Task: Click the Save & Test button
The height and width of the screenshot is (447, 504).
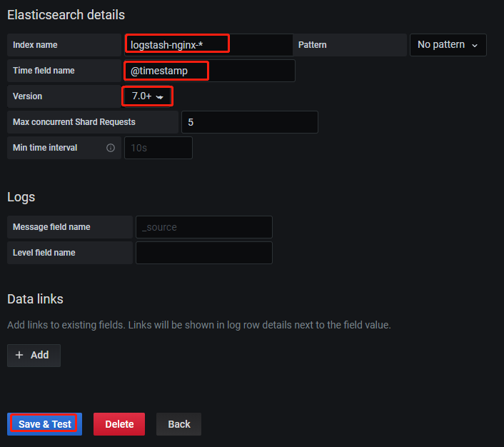Action: [x=45, y=424]
